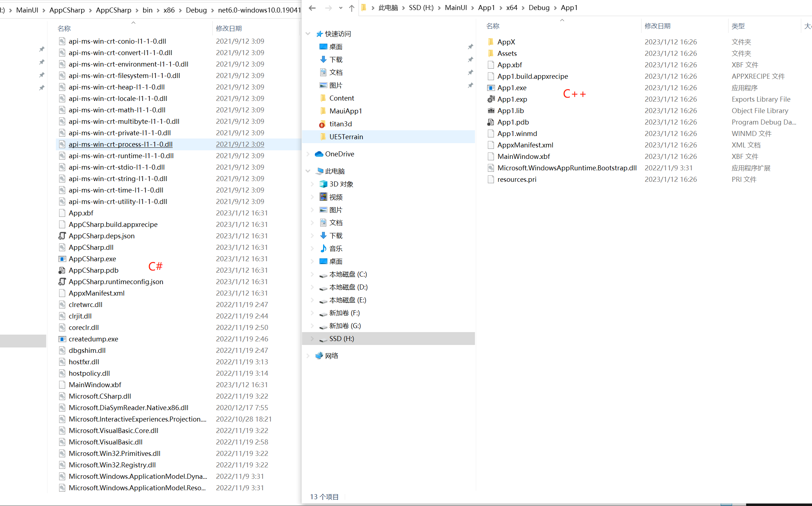Select the AppX folder icon
This screenshot has width=812, height=506.
491,42
